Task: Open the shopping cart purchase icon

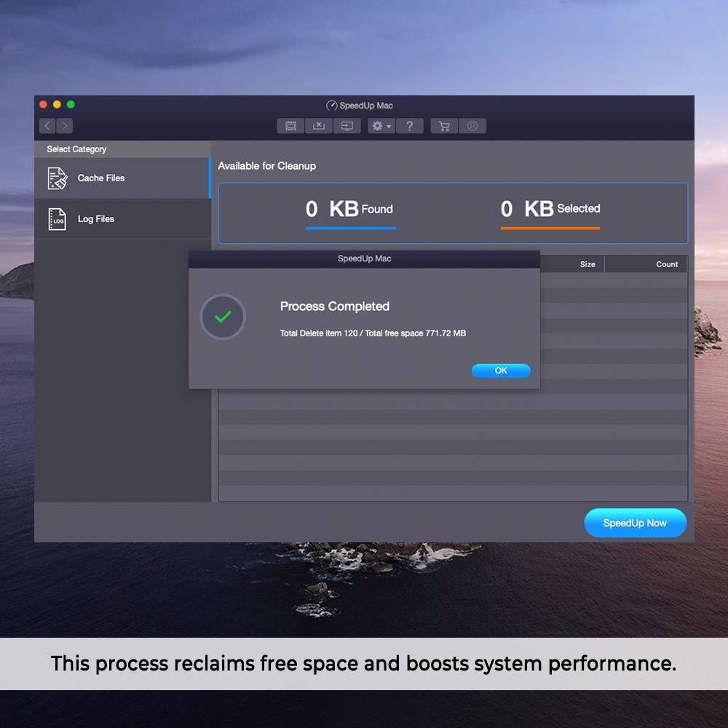Action: pos(444,126)
